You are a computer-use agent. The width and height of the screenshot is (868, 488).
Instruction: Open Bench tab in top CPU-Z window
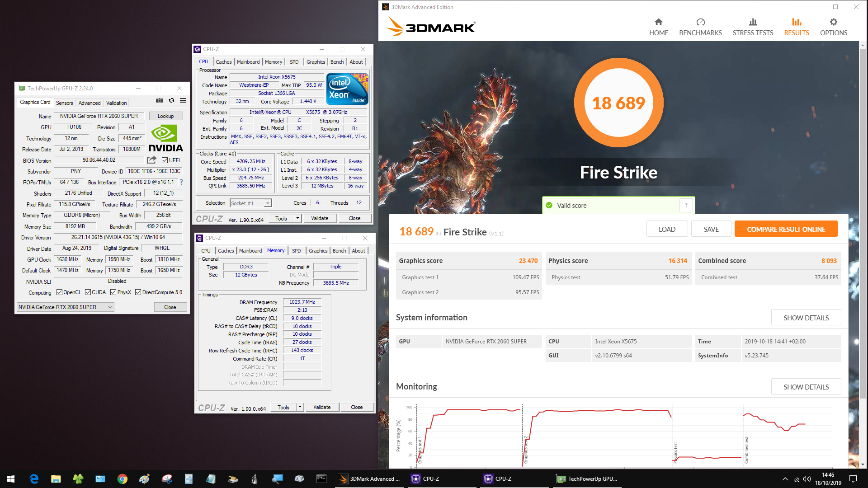pos(337,62)
